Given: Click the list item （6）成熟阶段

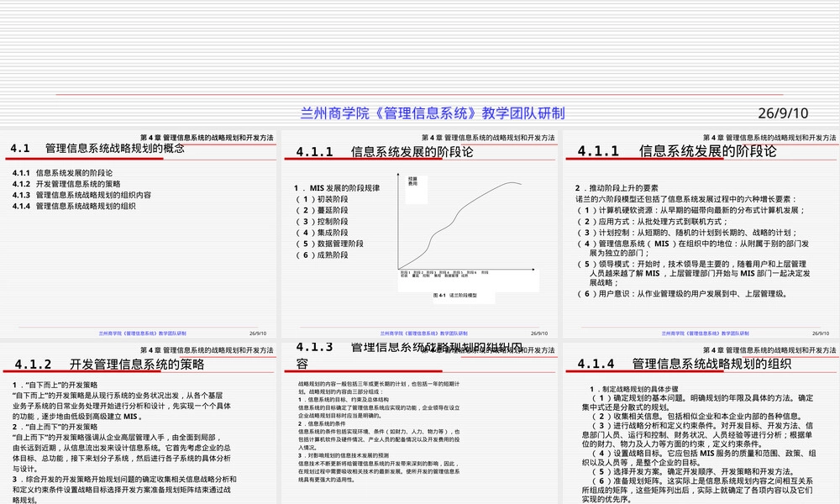Looking at the screenshot, I should click(x=322, y=255).
